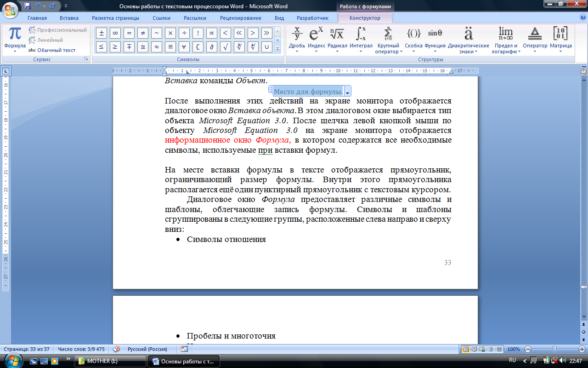
Task: Open the Дробь structures dropdown
Action: point(297,40)
